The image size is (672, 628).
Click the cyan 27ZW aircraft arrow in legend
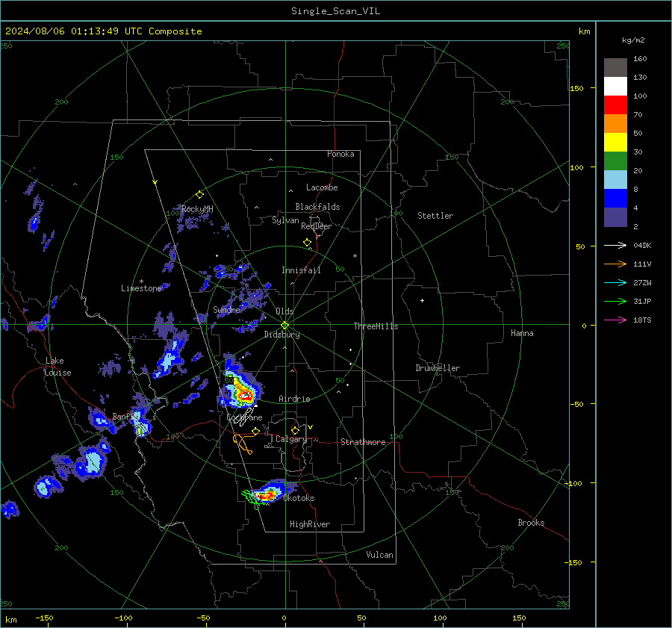(x=615, y=282)
